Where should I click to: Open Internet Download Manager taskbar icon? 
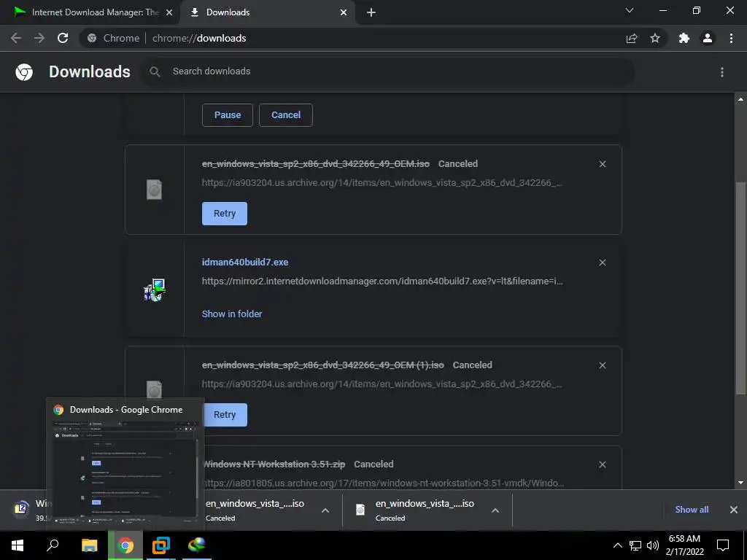(x=196, y=545)
